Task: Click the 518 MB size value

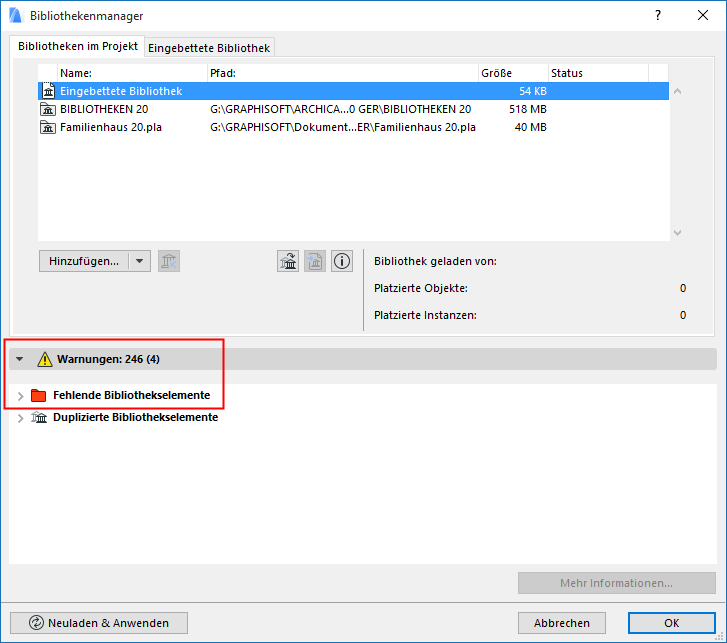Action: [528, 109]
